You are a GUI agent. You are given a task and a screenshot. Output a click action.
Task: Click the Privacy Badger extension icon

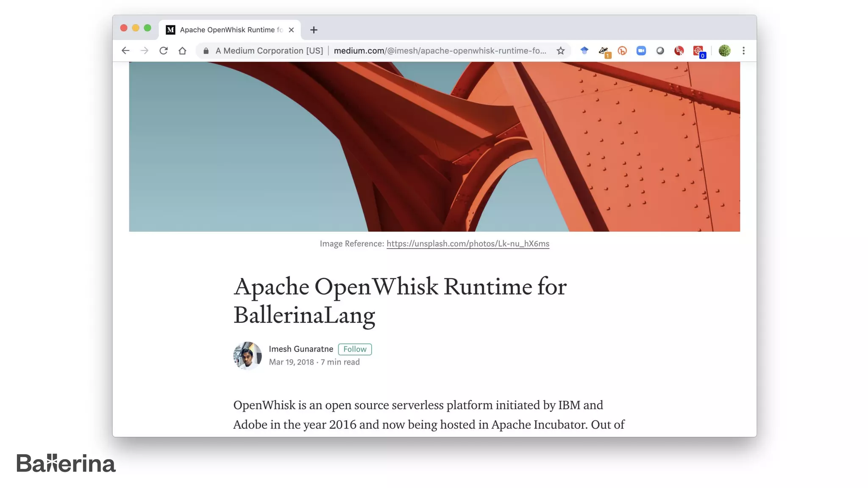[x=603, y=51]
